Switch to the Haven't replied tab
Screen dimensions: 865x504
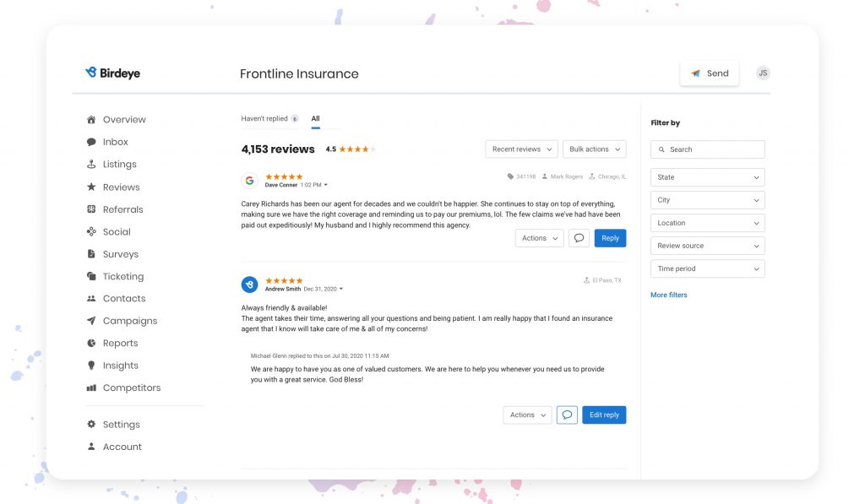click(x=264, y=118)
